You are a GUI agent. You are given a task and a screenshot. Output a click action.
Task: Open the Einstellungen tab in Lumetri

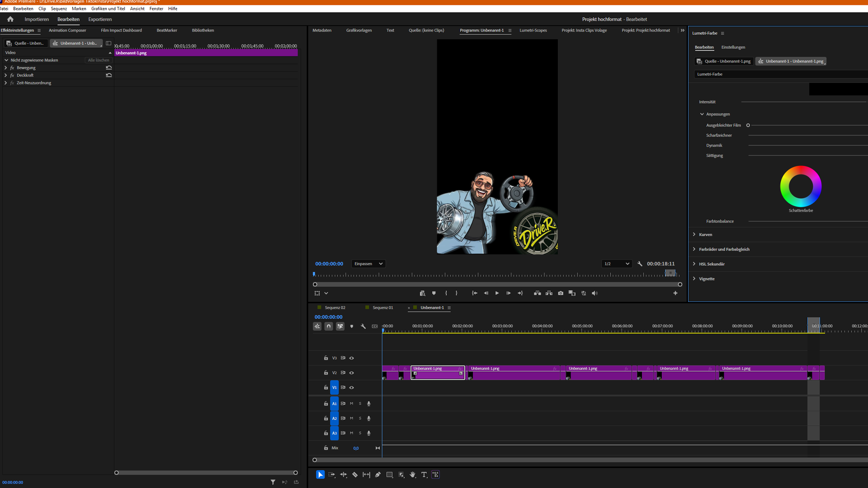pos(733,47)
